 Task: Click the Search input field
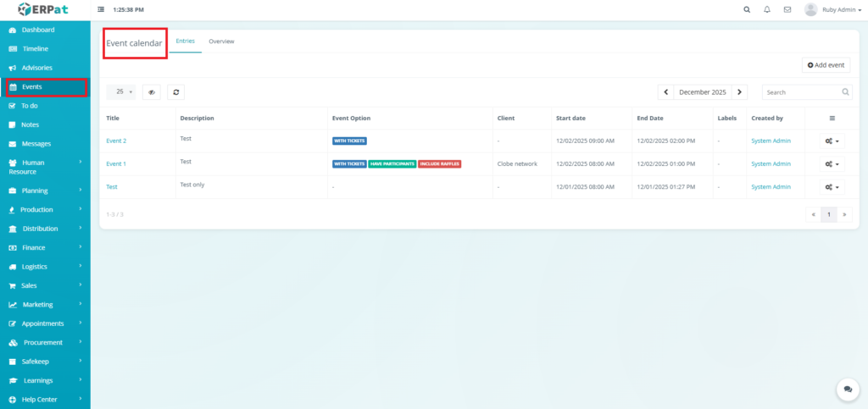pyautogui.click(x=801, y=91)
